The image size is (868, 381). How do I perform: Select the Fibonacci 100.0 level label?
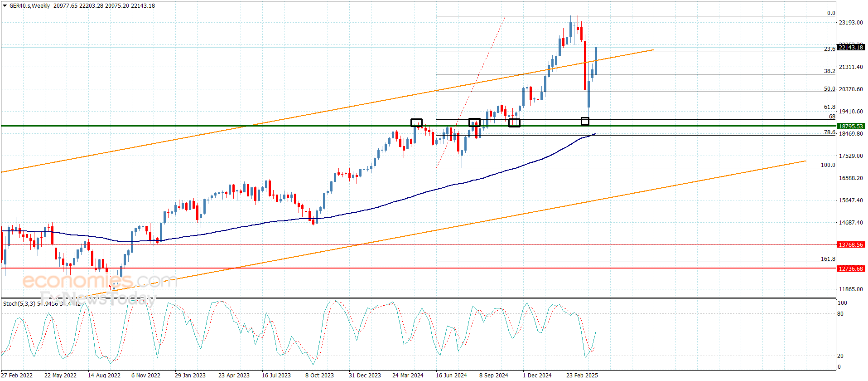tap(828, 165)
